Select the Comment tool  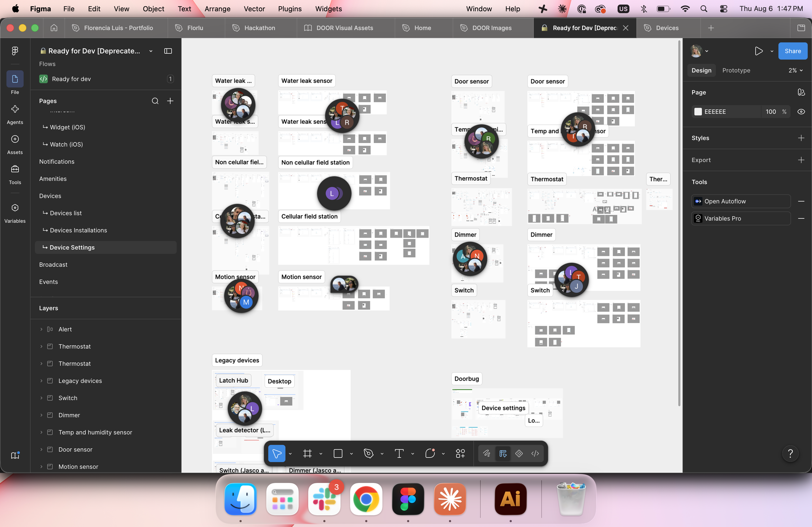pyautogui.click(x=430, y=453)
